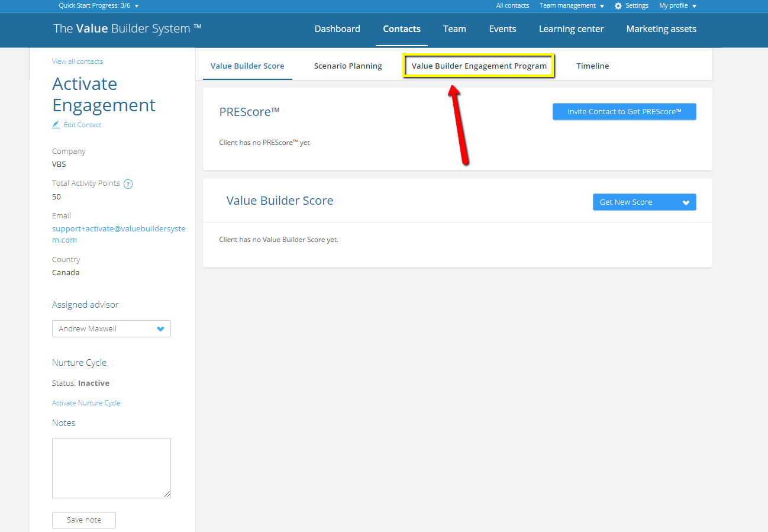The height and width of the screenshot is (532, 768).
Task: Click inside the Notes text area
Action: tap(111, 468)
